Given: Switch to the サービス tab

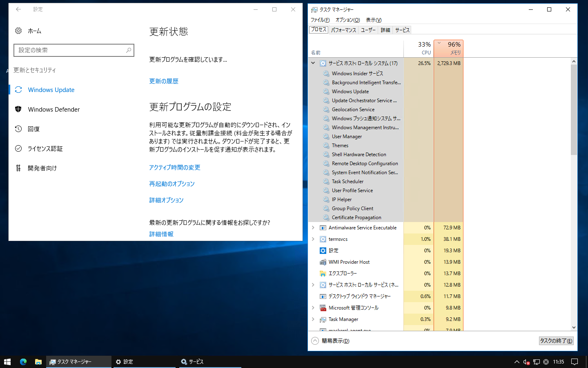Looking at the screenshot, I should coord(402,30).
